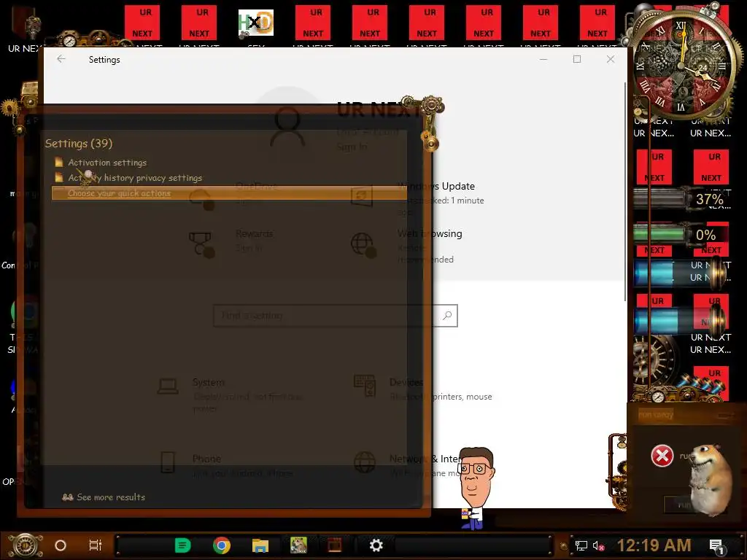Go back using the Settings back arrow
This screenshot has width=747, height=560.
61,59
